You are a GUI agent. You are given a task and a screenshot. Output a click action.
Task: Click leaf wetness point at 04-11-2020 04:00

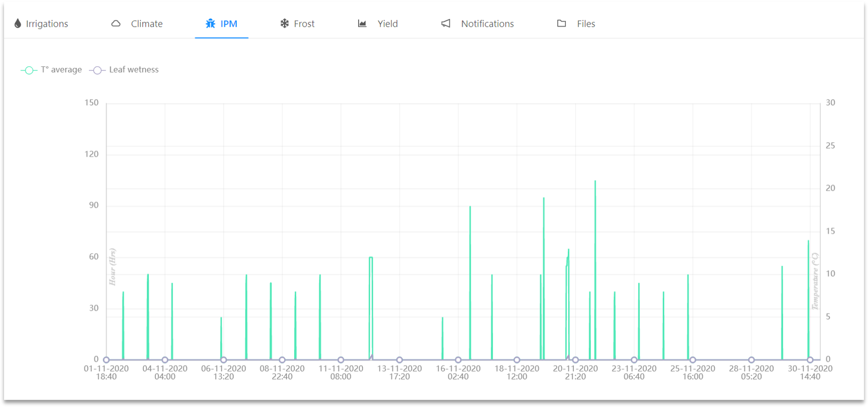click(x=165, y=360)
